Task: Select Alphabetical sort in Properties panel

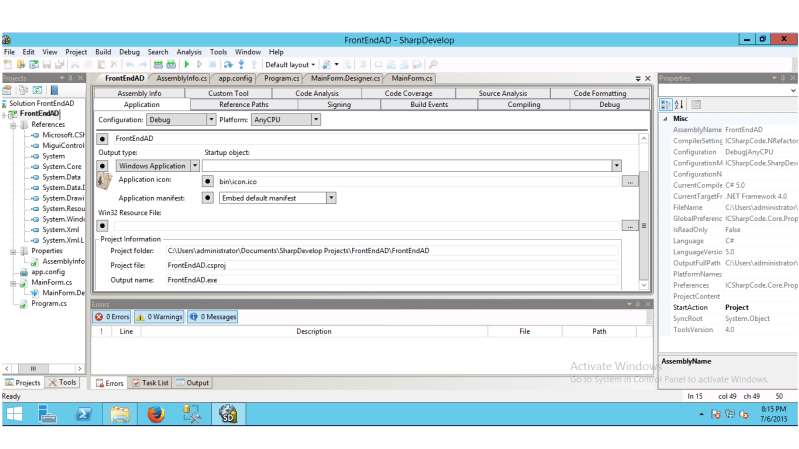Action: click(679, 104)
